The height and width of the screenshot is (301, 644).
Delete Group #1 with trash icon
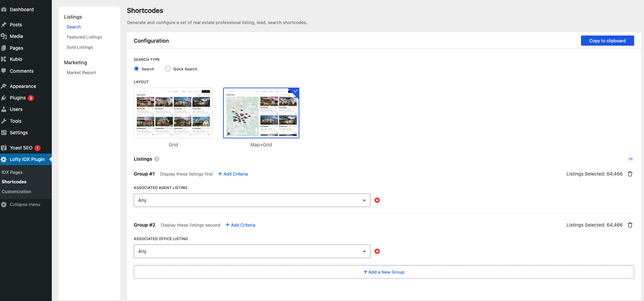(630, 174)
